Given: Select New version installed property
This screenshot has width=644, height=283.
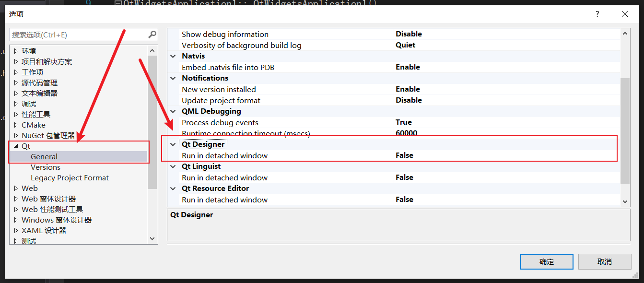Looking at the screenshot, I should tap(219, 89).
